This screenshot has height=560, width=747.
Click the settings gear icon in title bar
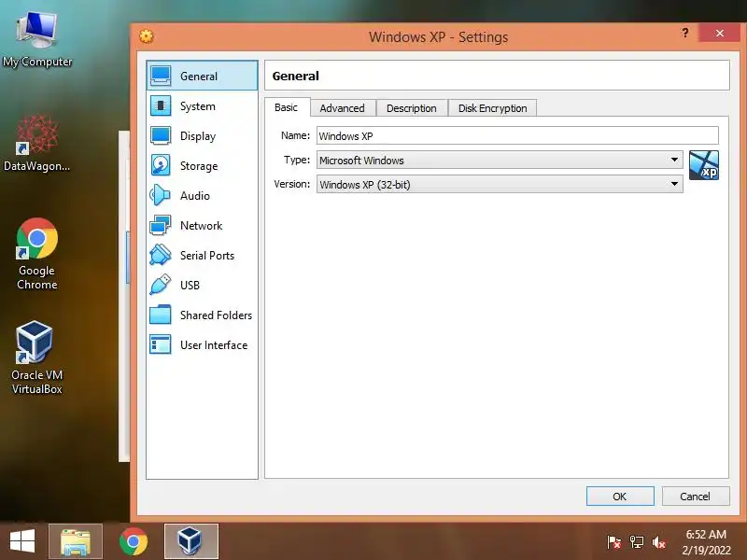[x=147, y=36]
